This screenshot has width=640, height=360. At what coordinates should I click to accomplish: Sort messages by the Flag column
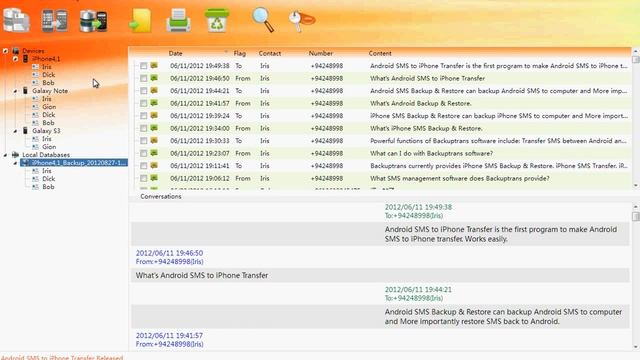click(240, 53)
